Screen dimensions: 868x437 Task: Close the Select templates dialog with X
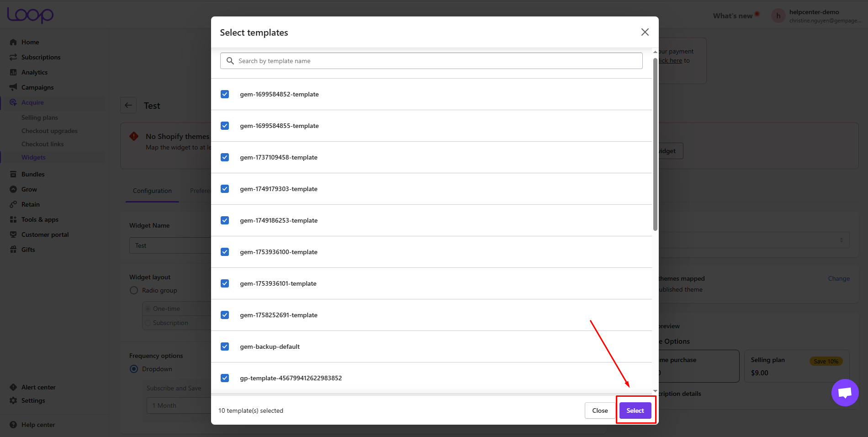(645, 32)
